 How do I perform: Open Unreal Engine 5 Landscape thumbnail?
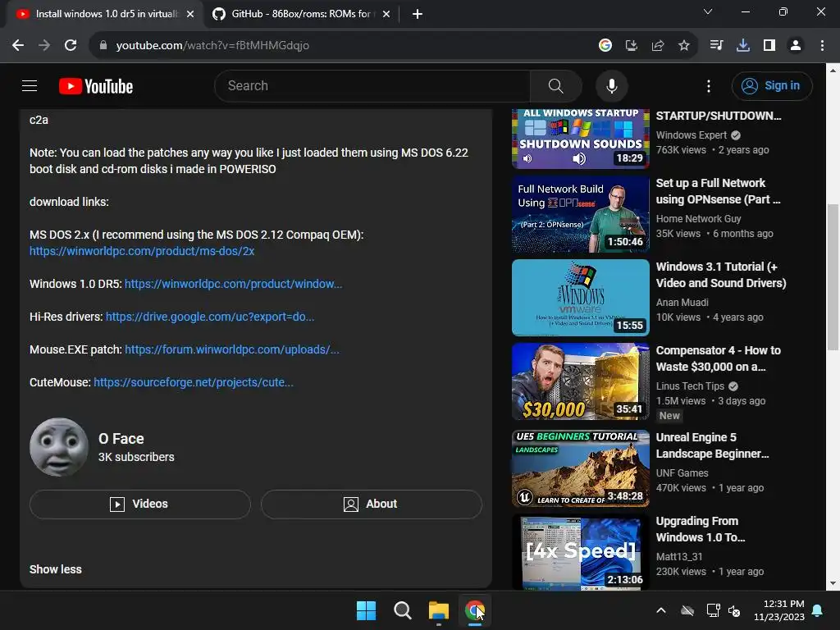[x=581, y=468]
